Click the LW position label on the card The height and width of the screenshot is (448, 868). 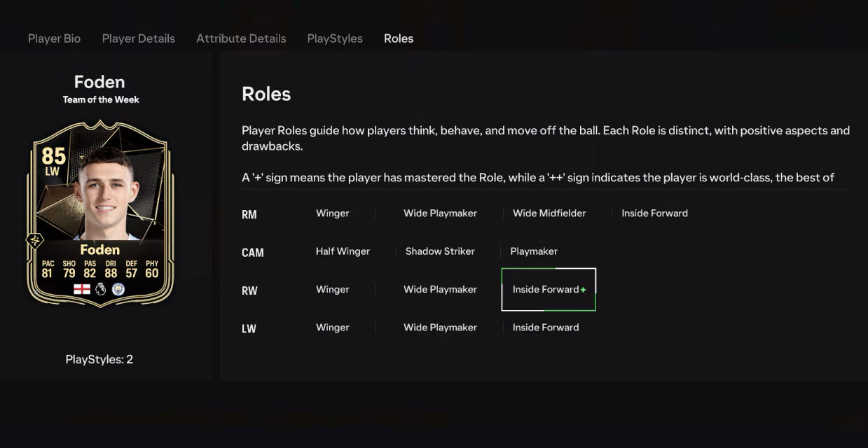tap(53, 171)
